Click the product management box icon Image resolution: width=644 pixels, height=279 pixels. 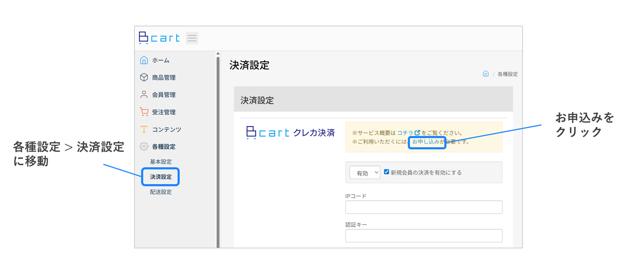point(144,77)
